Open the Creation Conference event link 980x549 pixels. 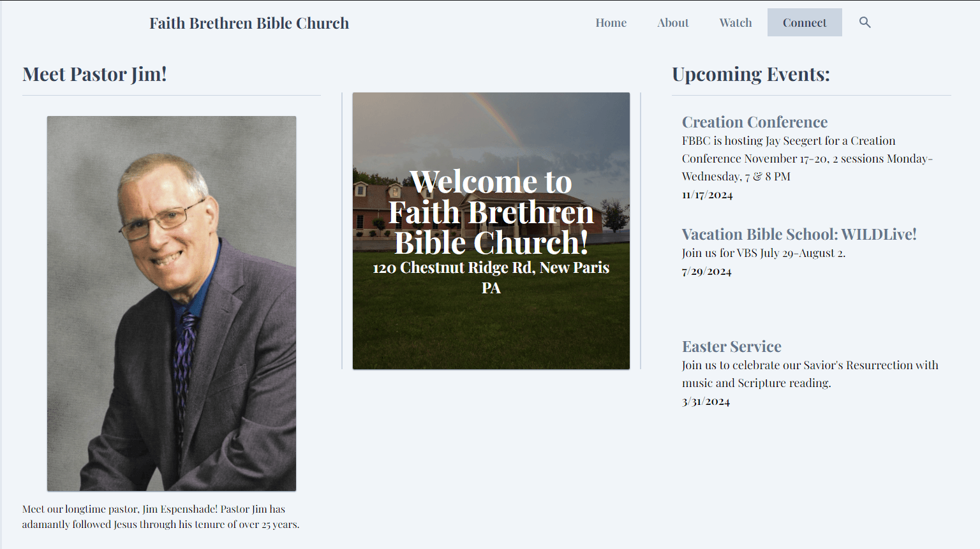[x=755, y=122]
